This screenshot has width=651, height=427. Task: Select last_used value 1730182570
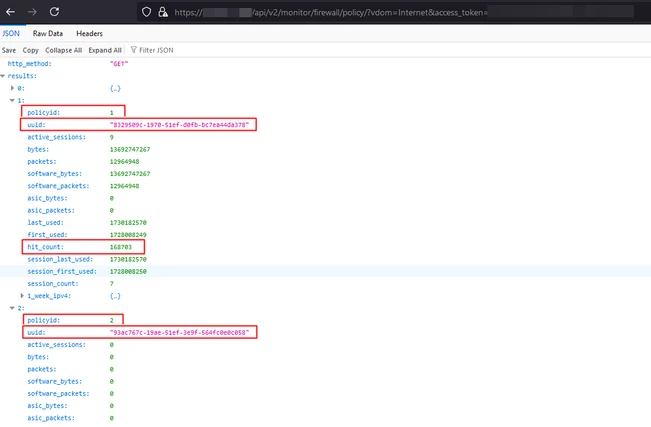pyautogui.click(x=128, y=223)
